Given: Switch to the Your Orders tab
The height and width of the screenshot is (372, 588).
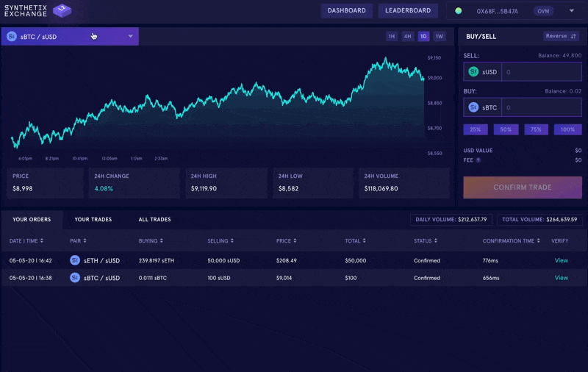Looking at the screenshot, I should 32,219.
